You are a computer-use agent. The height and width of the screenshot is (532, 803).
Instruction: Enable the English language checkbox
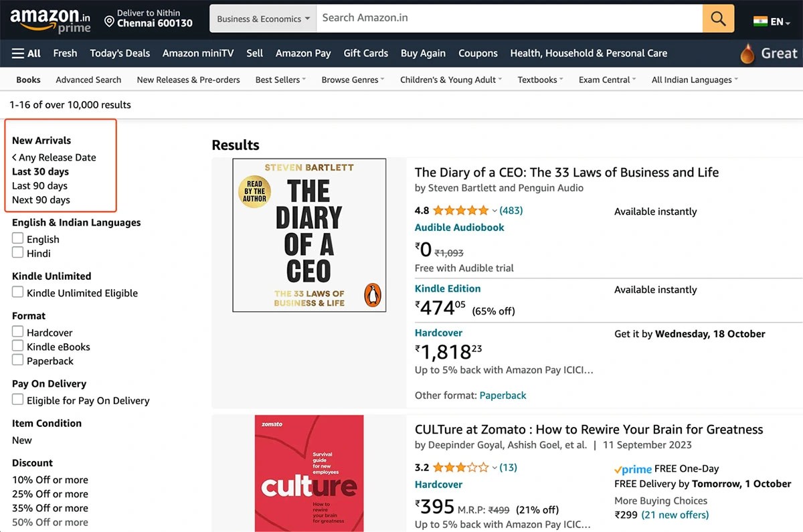[x=17, y=239]
